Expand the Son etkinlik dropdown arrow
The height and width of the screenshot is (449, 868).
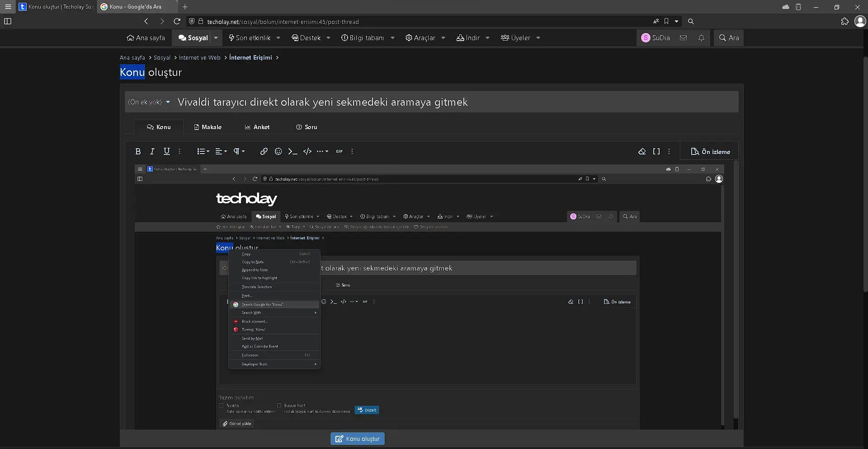(278, 38)
